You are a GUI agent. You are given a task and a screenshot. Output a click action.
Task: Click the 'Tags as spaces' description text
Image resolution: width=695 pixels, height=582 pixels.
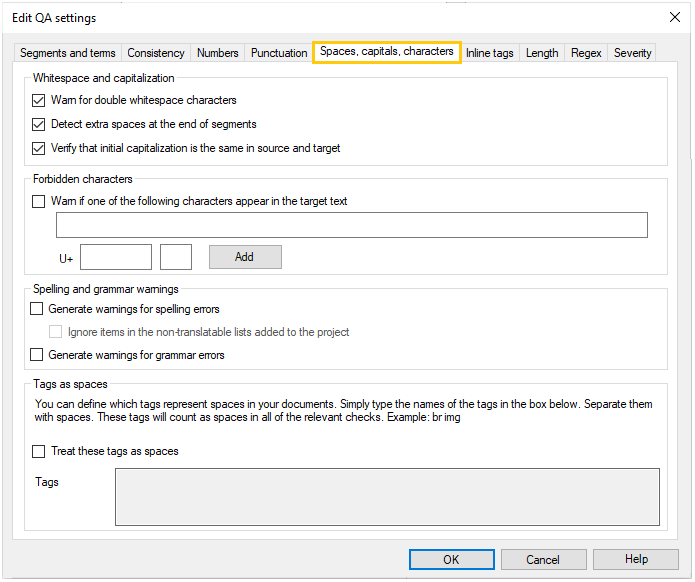click(x=344, y=410)
